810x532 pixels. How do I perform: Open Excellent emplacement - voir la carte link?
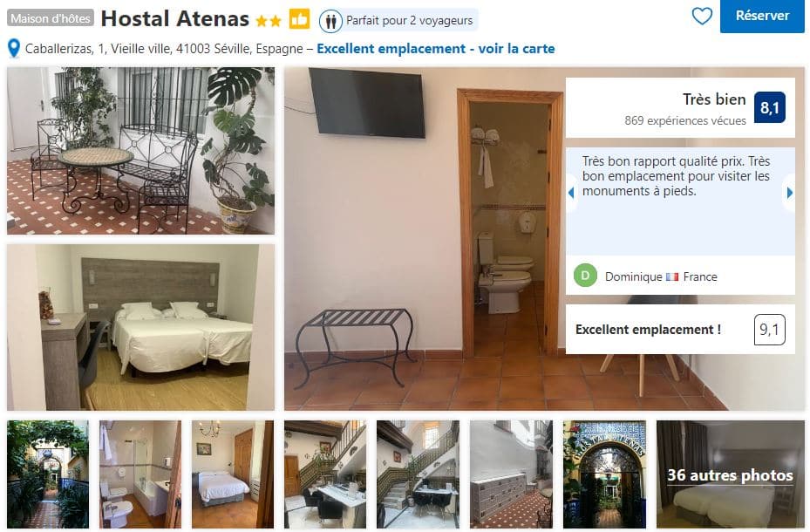click(x=435, y=49)
